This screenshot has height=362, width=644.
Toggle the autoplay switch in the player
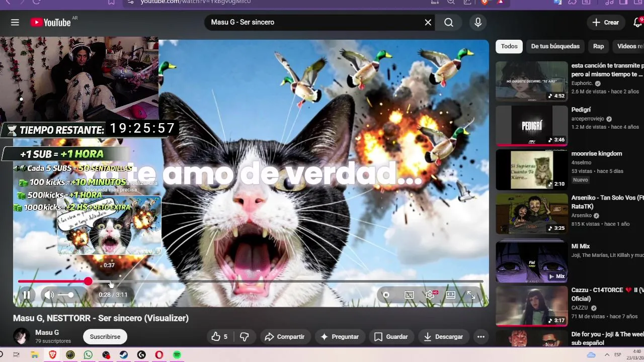click(x=386, y=295)
